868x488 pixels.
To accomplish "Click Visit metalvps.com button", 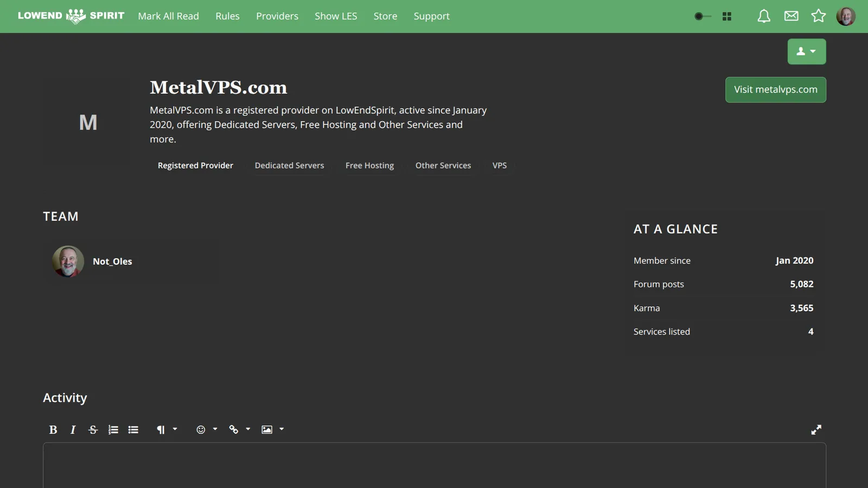I will pos(776,89).
